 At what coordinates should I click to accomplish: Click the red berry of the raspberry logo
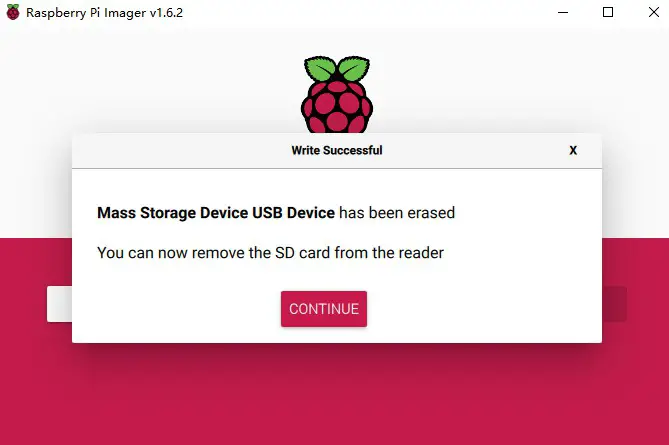click(336, 103)
